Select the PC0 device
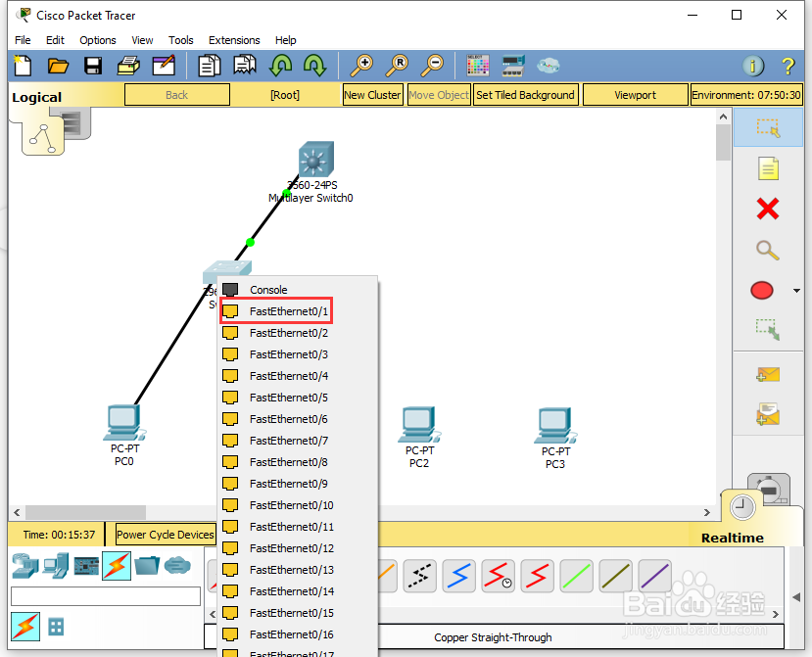812x657 pixels. (x=124, y=422)
